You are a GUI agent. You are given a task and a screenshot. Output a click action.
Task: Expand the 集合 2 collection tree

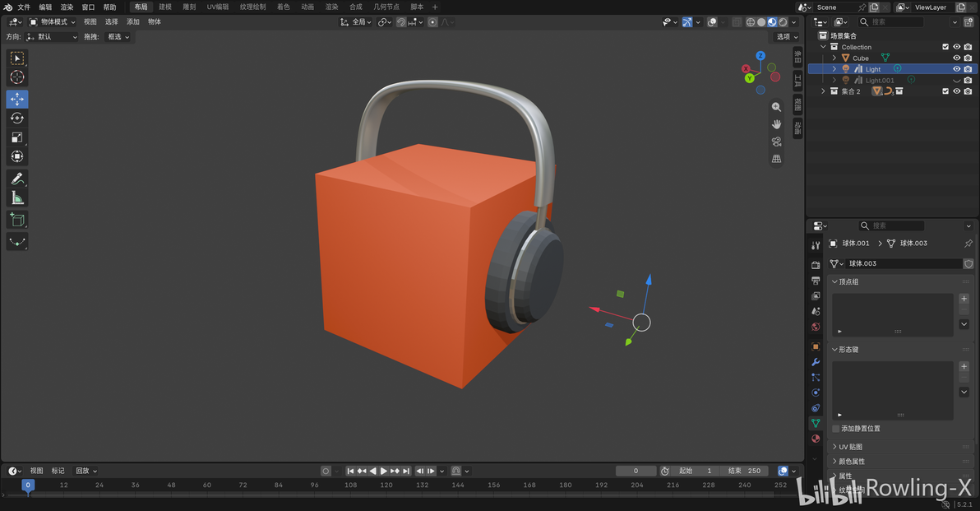(x=823, y=91)
